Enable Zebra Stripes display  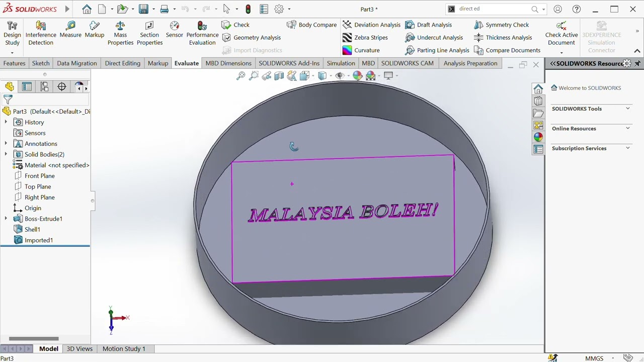(x=365, y=38)
